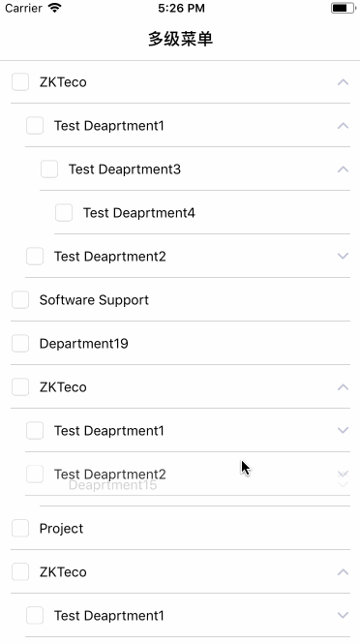Tick the Department19 checkbox
Viewport: 360px width, 644px height.
coord(20,344)
